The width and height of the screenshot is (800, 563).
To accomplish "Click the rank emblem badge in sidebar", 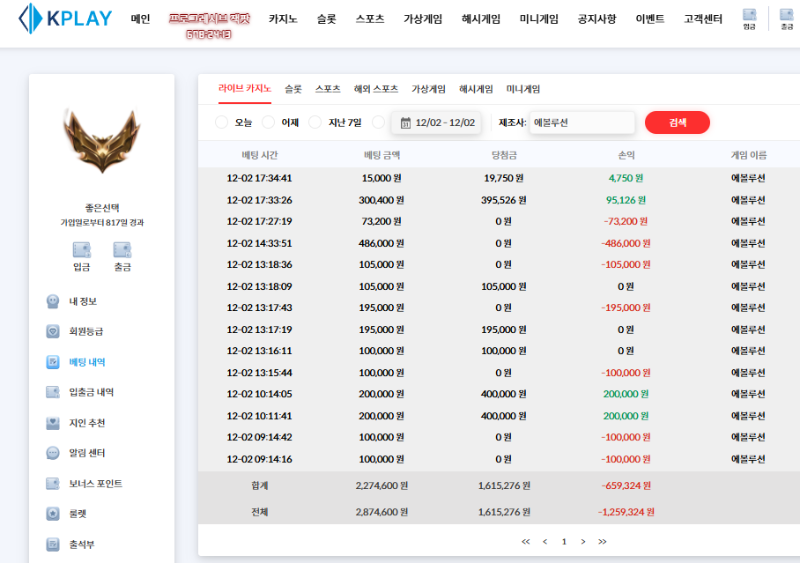I will [102, 141].
